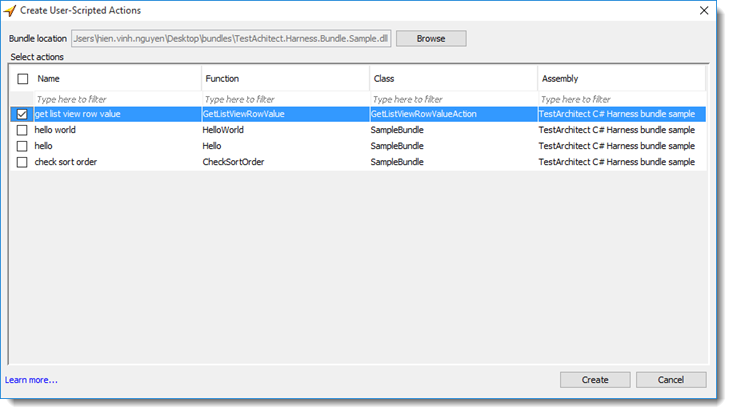Uncheck the get list view row value checkbox
The width and height of the screenshot is (732, 414).
[22, 114]
